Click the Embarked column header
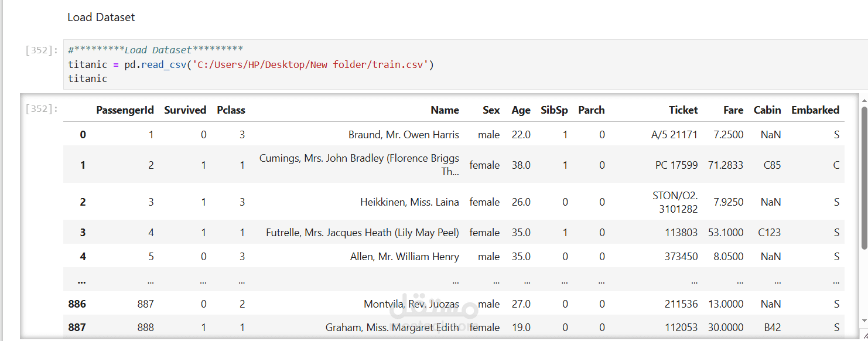 point(815,110)
